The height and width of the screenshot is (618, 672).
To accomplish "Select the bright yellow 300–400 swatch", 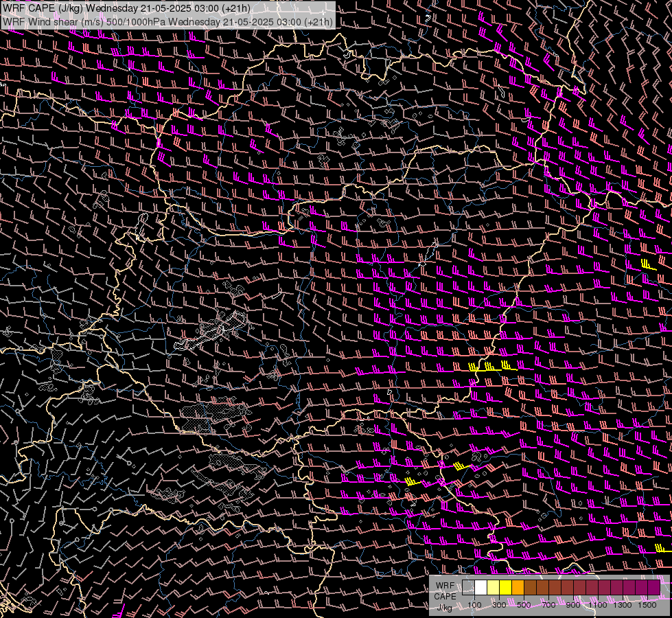I will click(506, 588).
